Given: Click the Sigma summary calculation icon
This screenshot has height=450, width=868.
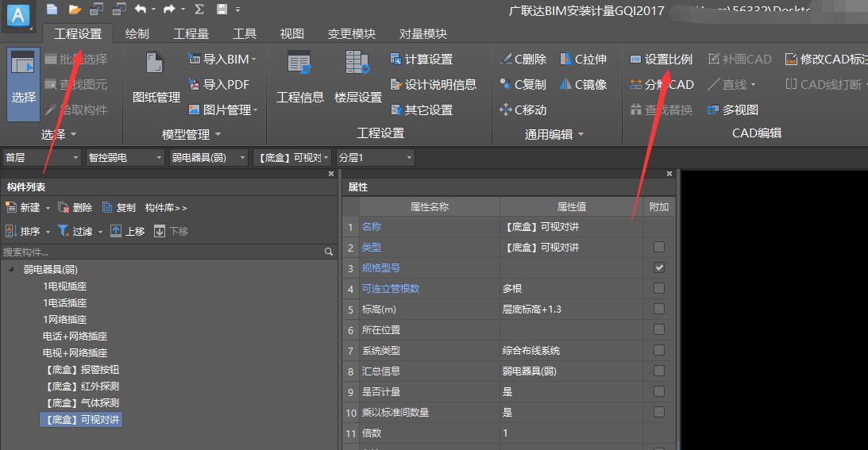Looking at the screenshot, I should [199, 9].
